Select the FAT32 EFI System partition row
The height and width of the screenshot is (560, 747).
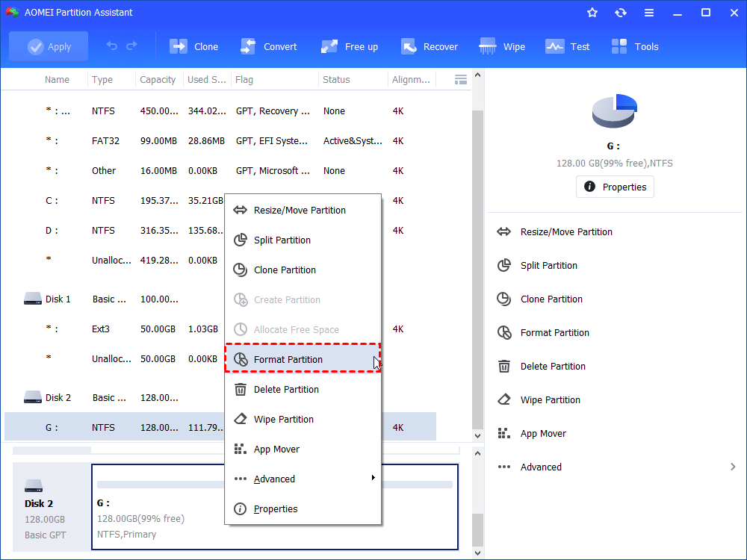pyautogui.click(x=220, y=141)
